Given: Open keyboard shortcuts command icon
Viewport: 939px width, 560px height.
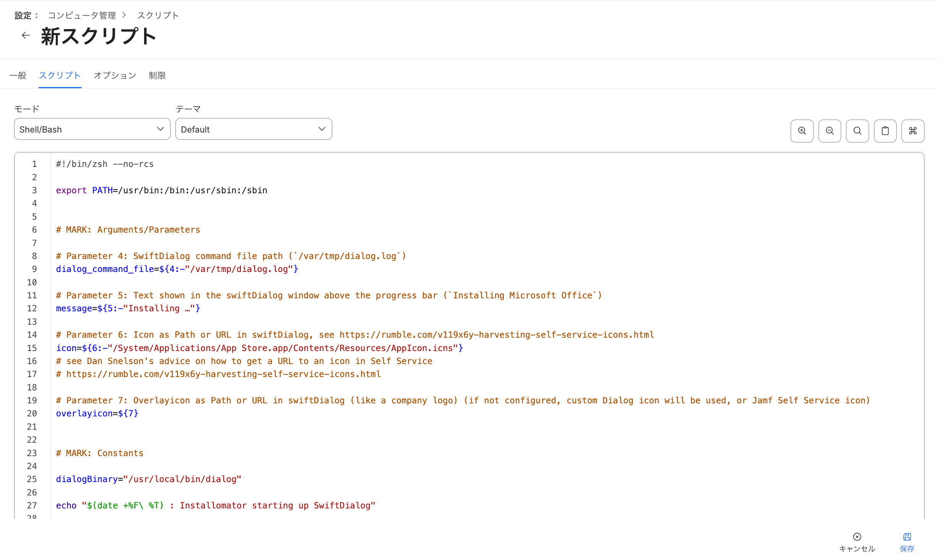Looking at the screenshot, I should tap(913, 131).
